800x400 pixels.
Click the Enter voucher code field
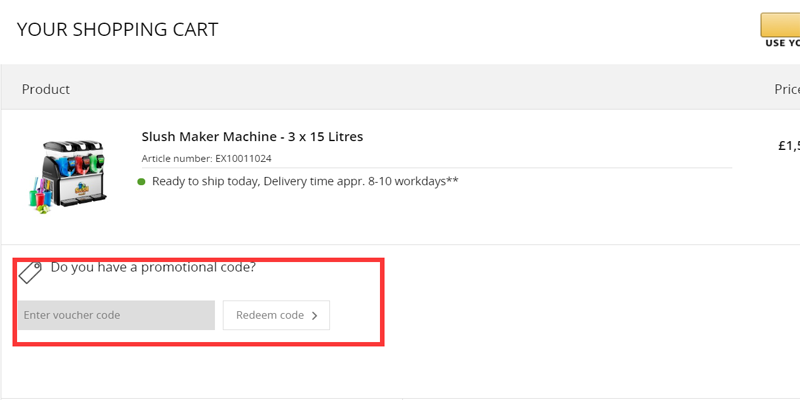pos(115,315)
